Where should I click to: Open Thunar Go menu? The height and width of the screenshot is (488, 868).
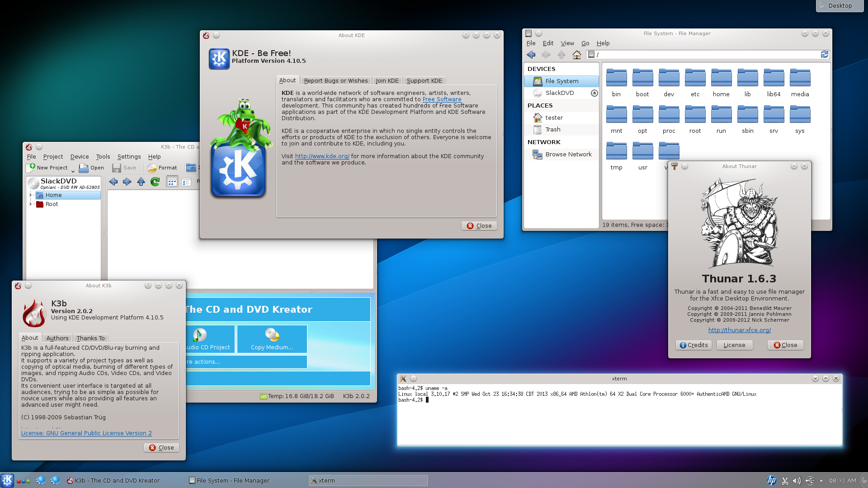[585, 43]
